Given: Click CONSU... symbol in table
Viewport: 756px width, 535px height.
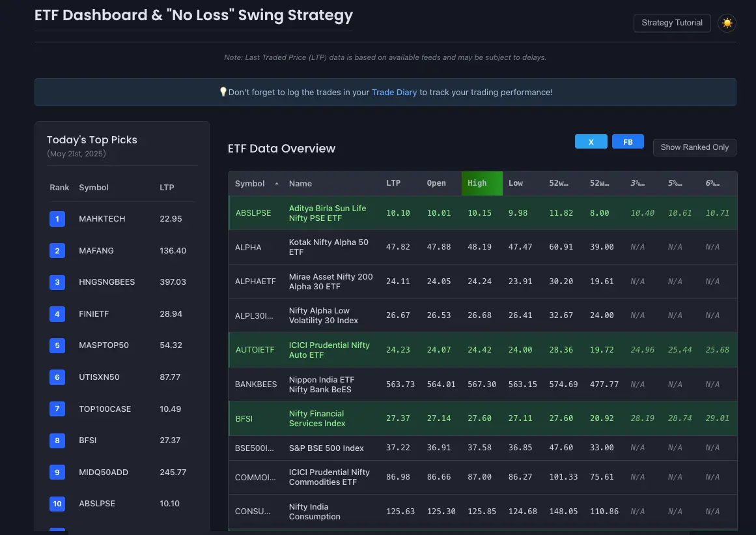Looking at the screenshot, I should click(252, 512).
